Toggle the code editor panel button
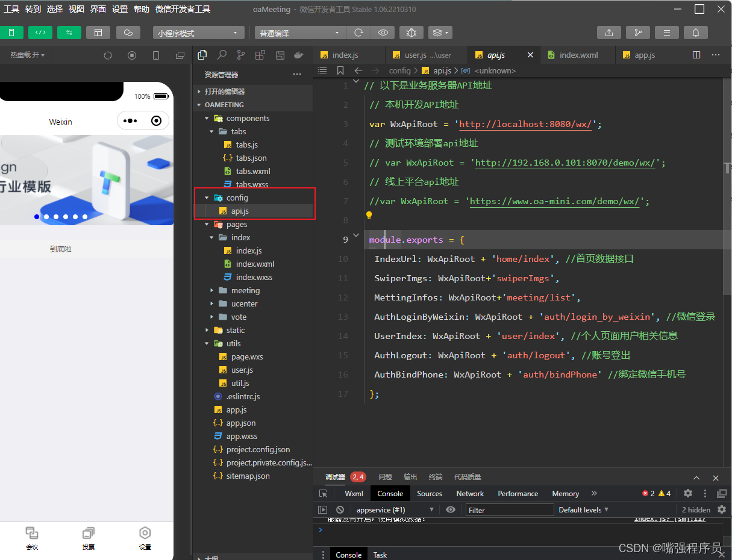The height and width of the screenshot is (560, 732). (40, 33)
